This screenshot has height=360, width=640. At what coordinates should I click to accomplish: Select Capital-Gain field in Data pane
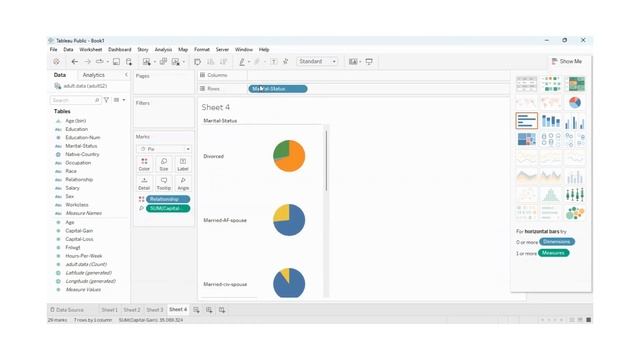pos(79,231)
